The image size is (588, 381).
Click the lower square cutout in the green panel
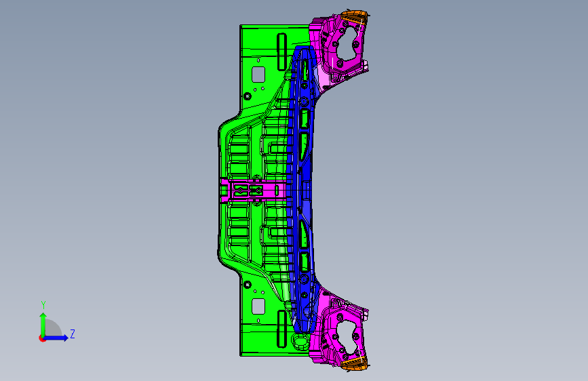pyautogui.click(x=258, y=306)
